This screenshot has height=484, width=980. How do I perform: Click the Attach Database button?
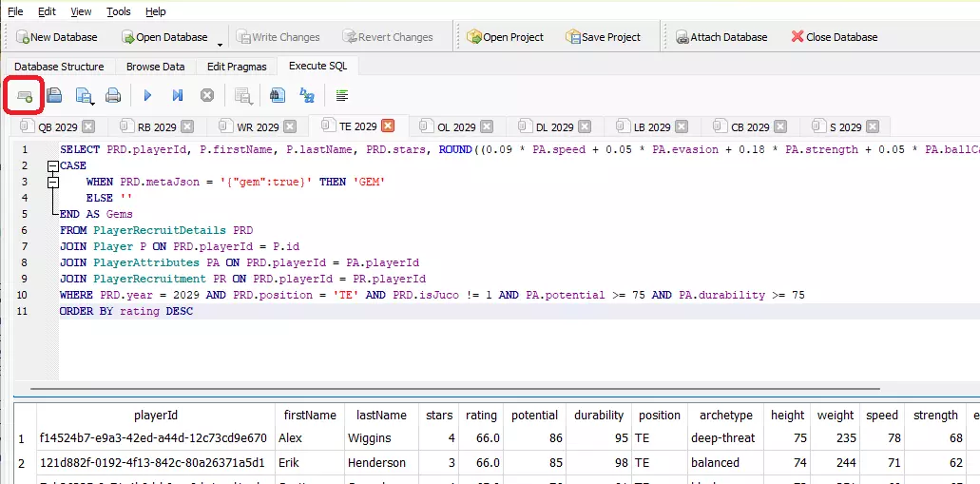(721, 37)
